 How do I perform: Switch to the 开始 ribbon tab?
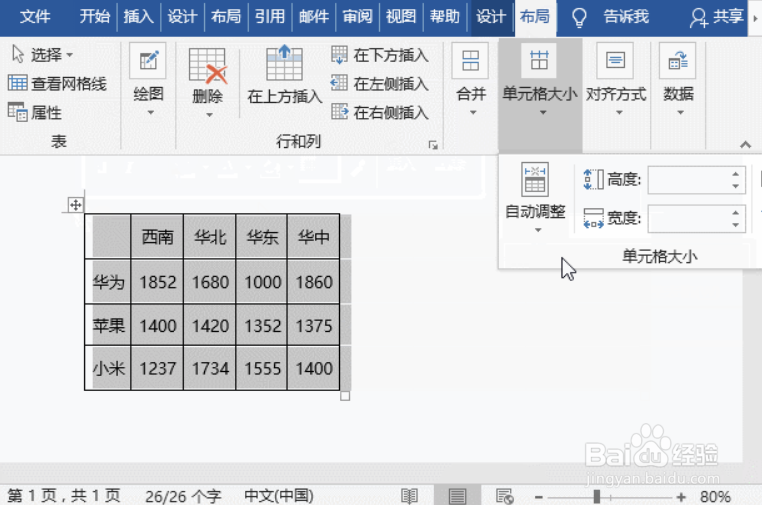tap(94, 17)
